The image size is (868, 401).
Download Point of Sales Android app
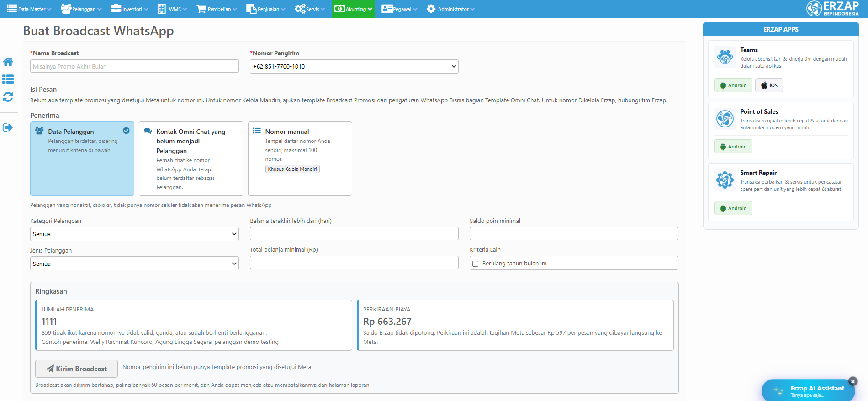(x=733, y=147)
